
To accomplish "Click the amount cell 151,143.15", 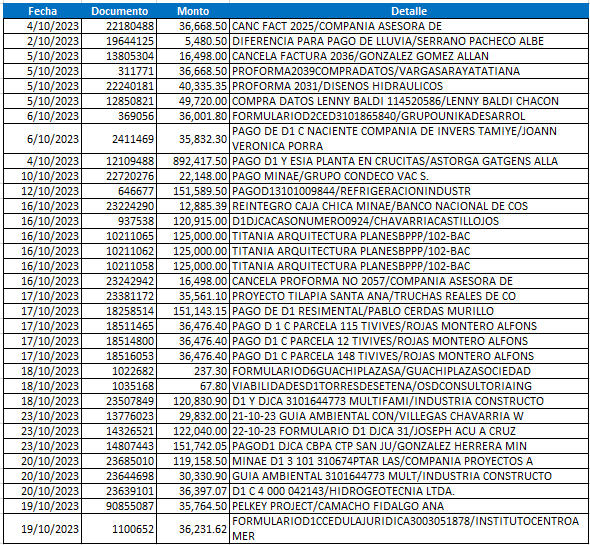I will pos(193,311).
